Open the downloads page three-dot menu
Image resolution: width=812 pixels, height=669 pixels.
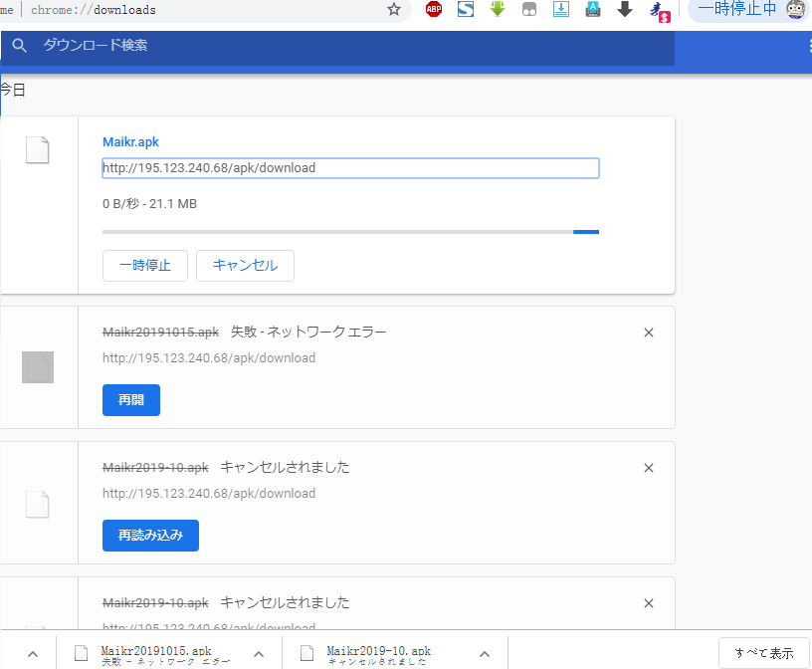[x=810, y=46]
